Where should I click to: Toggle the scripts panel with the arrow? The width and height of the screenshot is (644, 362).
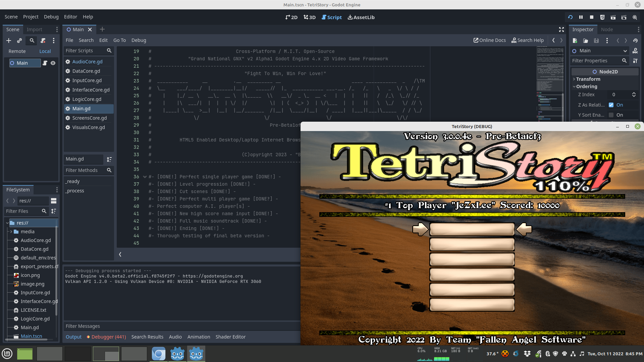[120, 254]
